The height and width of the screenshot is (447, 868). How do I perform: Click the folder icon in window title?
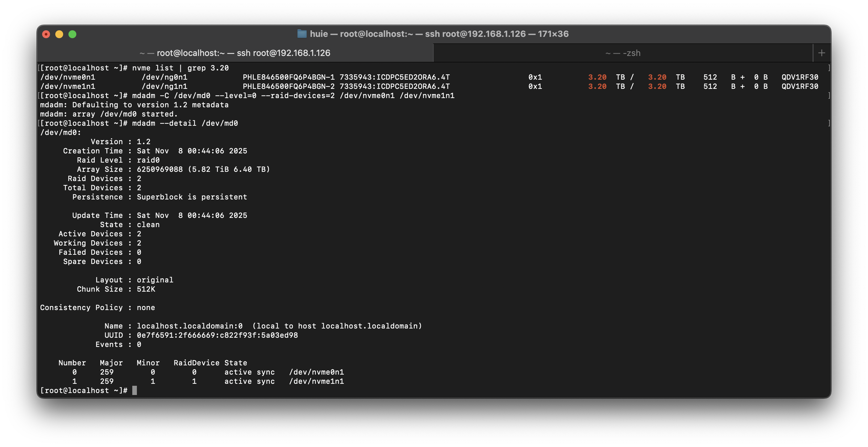pos(302,34)
